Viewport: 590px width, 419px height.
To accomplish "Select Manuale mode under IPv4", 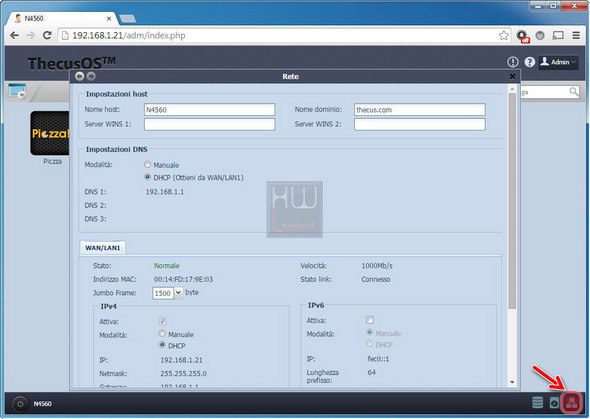I will tap(162, 333).
